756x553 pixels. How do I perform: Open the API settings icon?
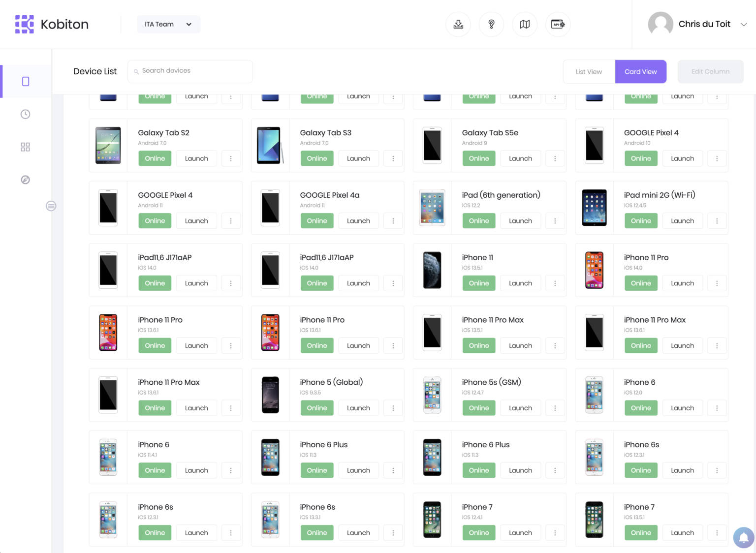click(558, 24)
